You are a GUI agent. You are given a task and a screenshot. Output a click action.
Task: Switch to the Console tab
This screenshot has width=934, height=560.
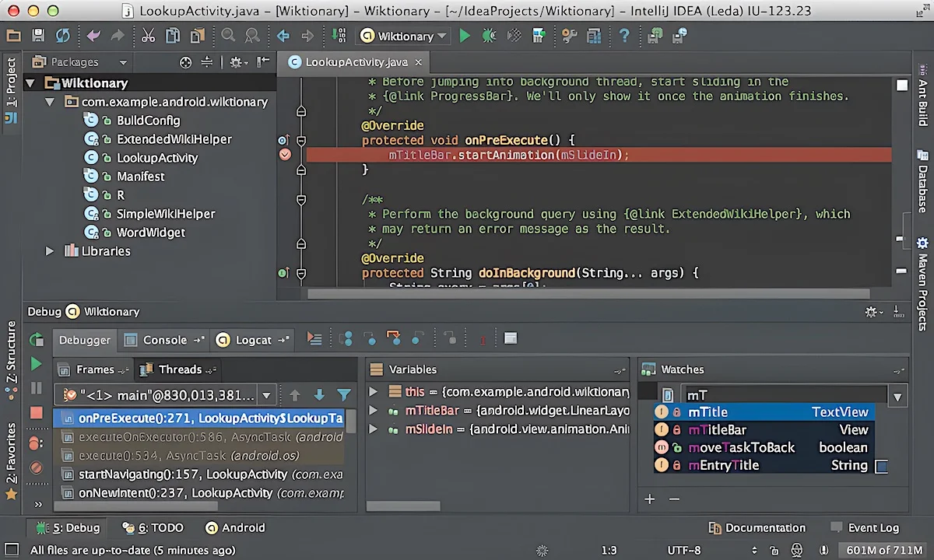(164, 340)
